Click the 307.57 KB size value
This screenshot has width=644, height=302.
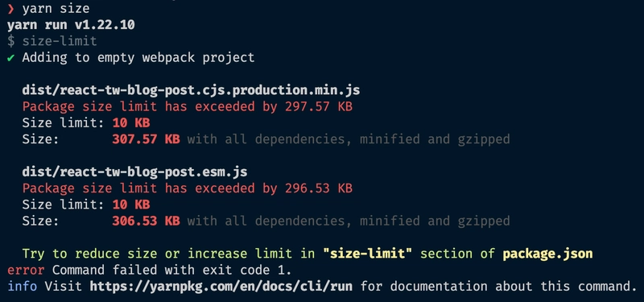(x=146, y=139)
